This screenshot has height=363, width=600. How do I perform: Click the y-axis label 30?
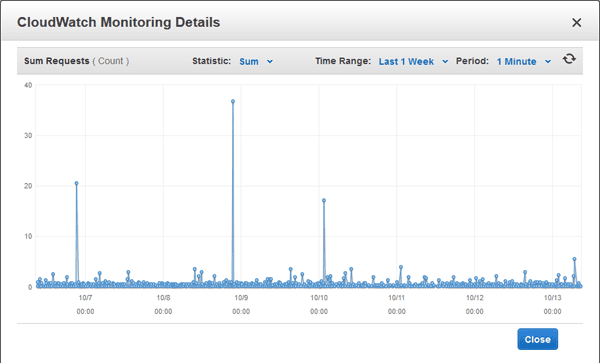[x=28, y=135]
